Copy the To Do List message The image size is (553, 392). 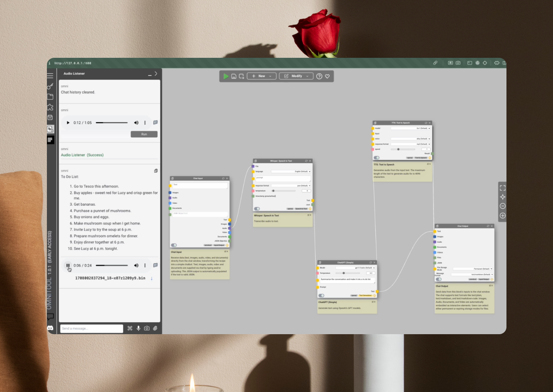[156, 171]
